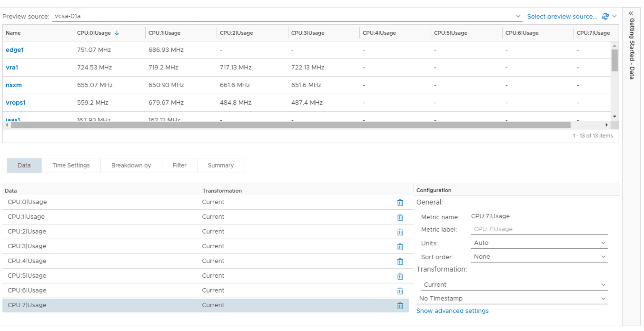Open the No Timestamp dropdown
644x331 pixels.
click(512, 299)
